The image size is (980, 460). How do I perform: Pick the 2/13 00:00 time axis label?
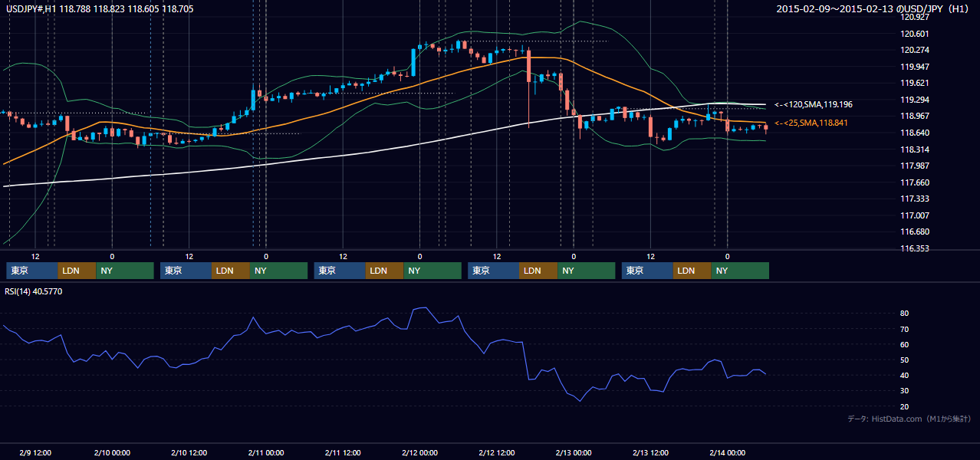[574, 452]
